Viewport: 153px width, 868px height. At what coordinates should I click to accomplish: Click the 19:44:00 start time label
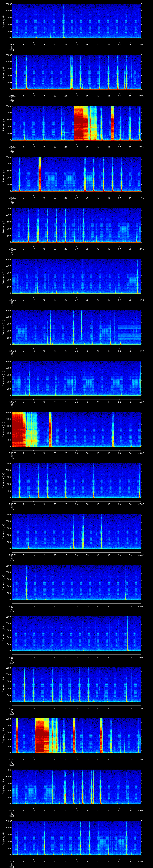point(12,402)
